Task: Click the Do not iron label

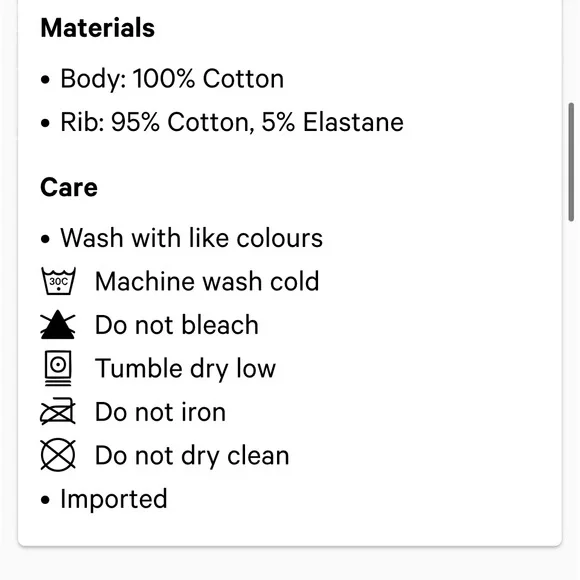Action: (x=161, y=412)
